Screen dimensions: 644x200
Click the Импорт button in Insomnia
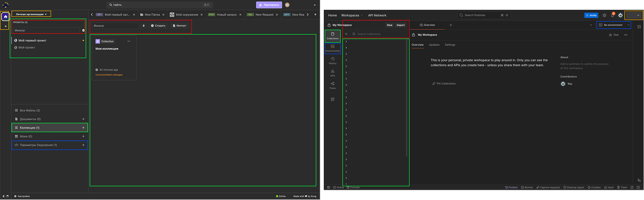[179, 26]
